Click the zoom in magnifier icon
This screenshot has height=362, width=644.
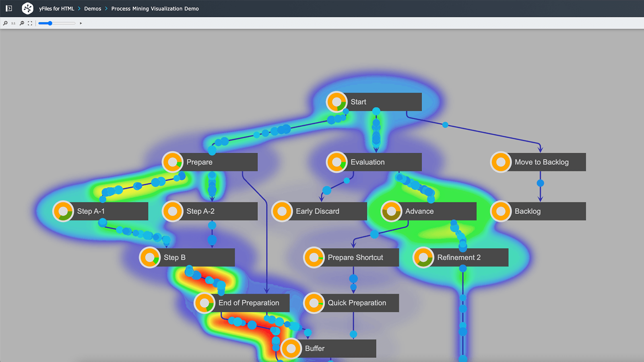click(5, 23)
